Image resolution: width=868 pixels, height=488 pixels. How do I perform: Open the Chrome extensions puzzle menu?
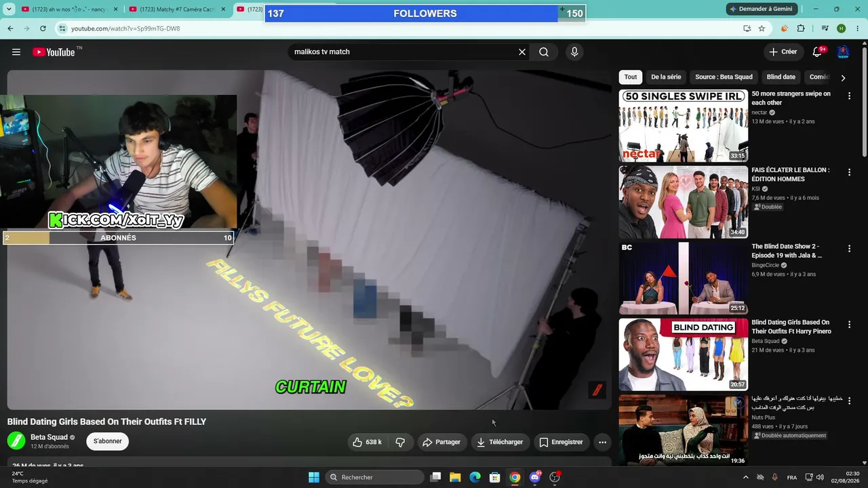(801, 28)
